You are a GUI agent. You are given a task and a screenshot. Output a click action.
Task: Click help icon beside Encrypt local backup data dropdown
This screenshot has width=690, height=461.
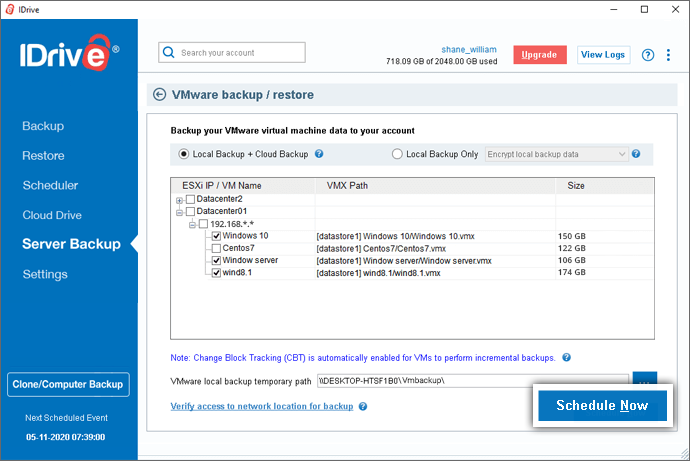pos(636,154)
